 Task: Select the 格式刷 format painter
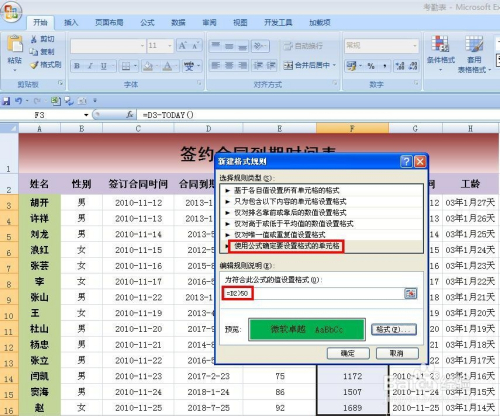pos(46,65)
